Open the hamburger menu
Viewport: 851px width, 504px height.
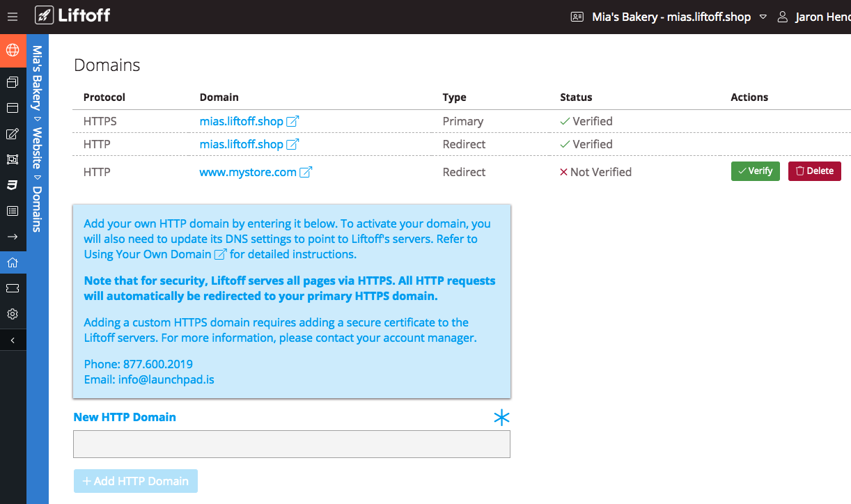tap(13, 17)
